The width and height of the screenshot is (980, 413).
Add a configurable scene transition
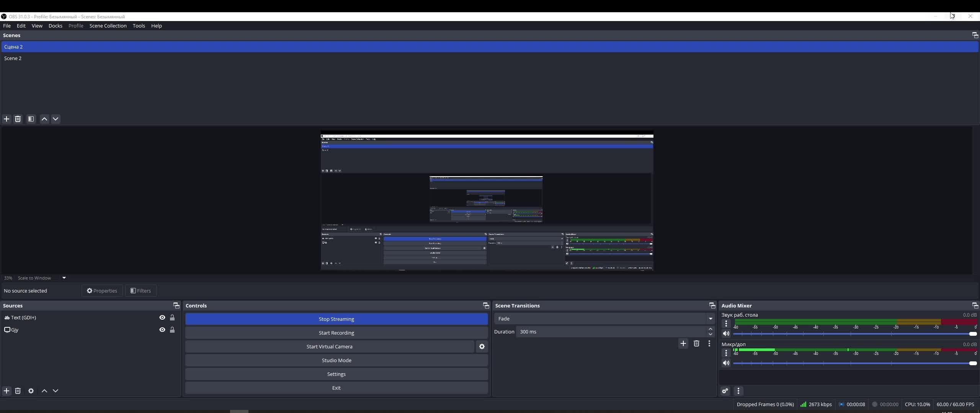683,343
